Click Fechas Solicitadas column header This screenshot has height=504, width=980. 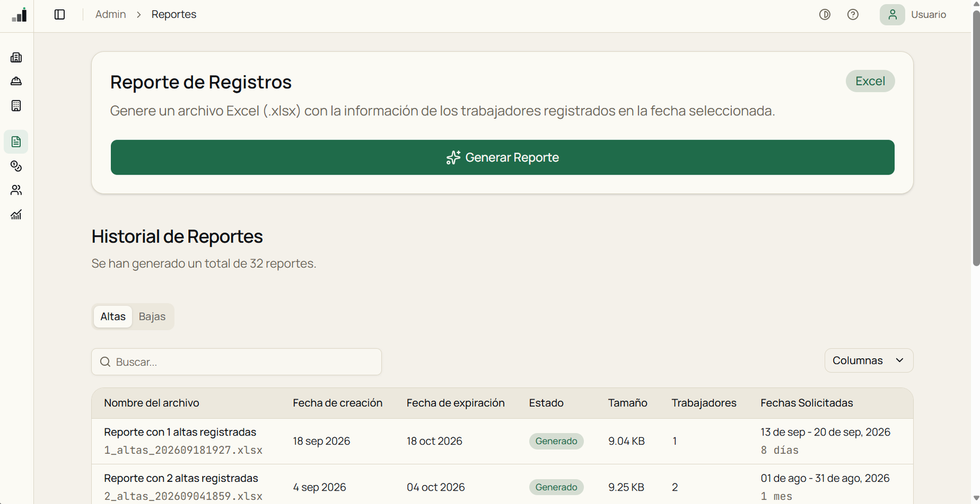coord(807,403)
